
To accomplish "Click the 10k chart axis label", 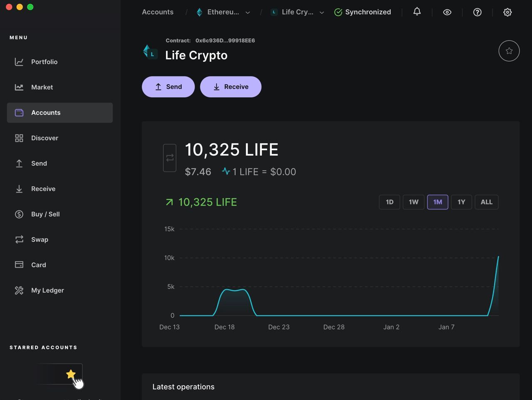I will tap(169, 258).
